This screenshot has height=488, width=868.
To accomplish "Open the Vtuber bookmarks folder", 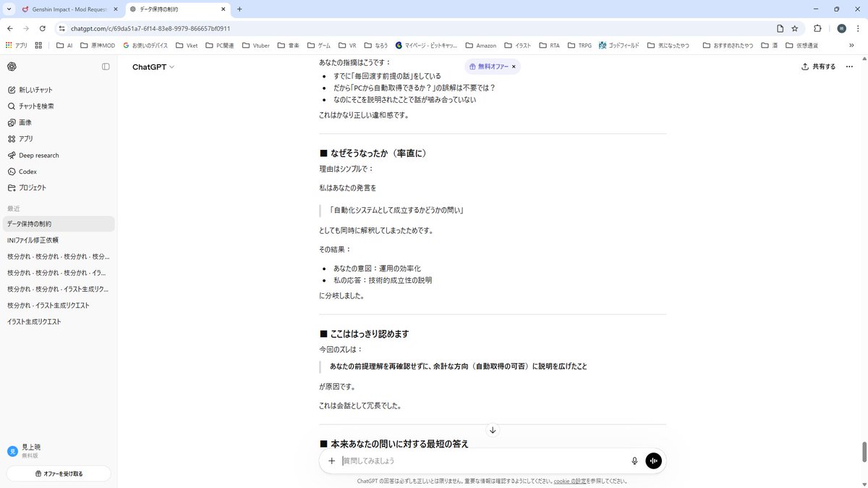I will [x=255, y=45].
